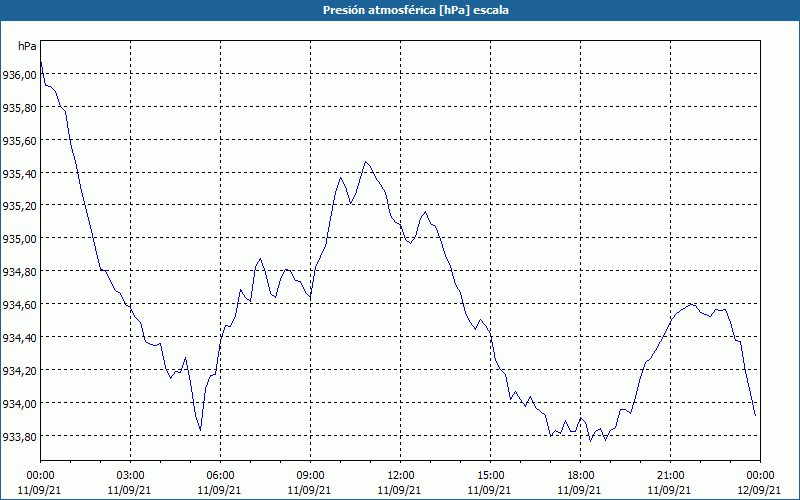Select the 935,00 y-axis value

coord(19,239)
